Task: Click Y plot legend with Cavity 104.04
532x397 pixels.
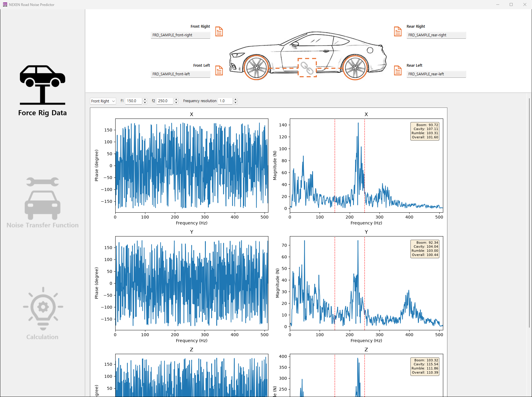Action: [425, 249]
